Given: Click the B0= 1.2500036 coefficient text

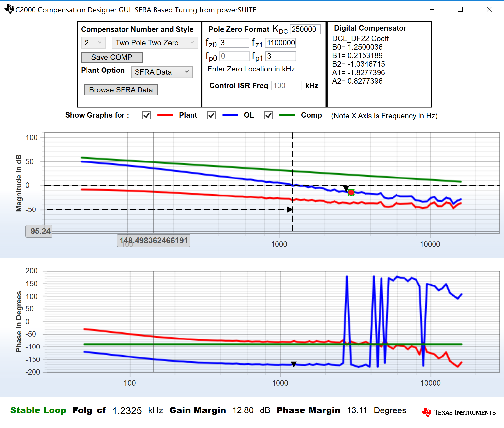Looking at the screenshot, I should point(357,47).
